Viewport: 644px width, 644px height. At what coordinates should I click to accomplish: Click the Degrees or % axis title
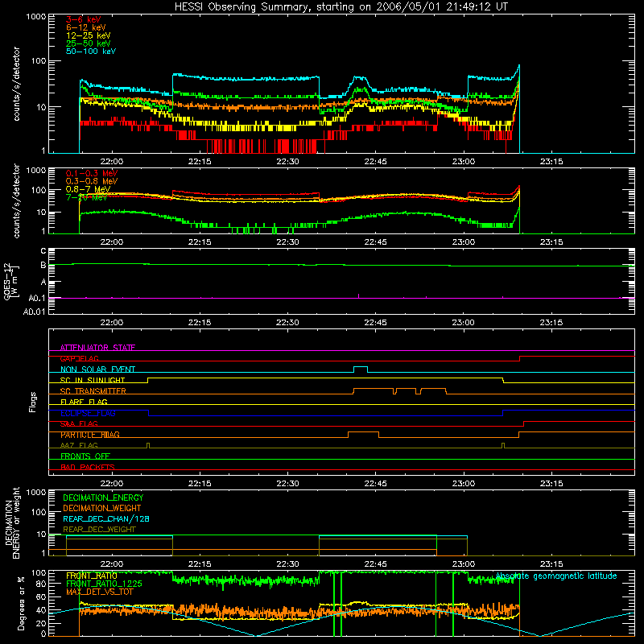point(21,603)
